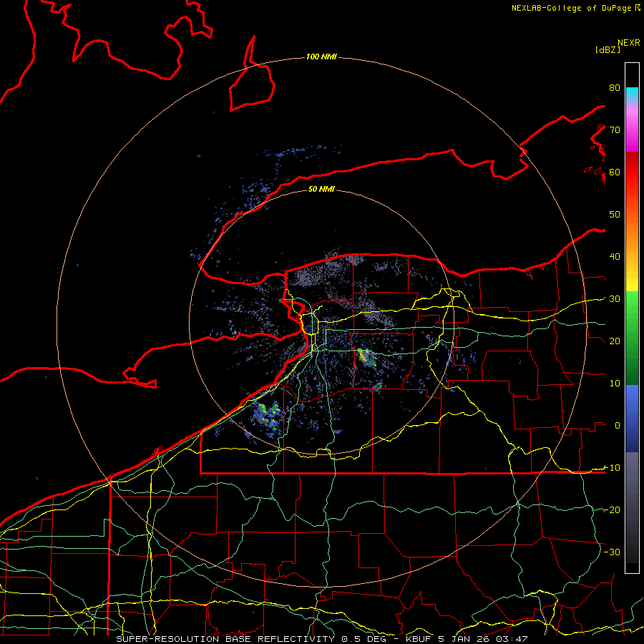Click the -30 value on the dBZ scale
Screen dimensions: 644x644
click(612, 552)
